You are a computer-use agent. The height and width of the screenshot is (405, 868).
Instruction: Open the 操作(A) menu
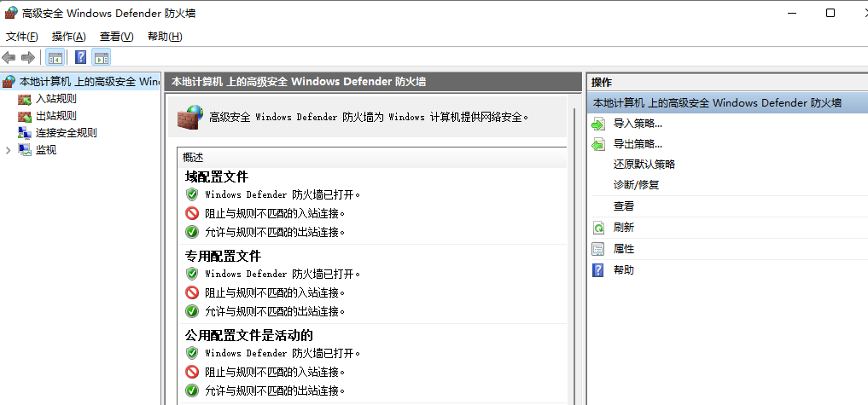pyautogui.click(x=68, y=37)
